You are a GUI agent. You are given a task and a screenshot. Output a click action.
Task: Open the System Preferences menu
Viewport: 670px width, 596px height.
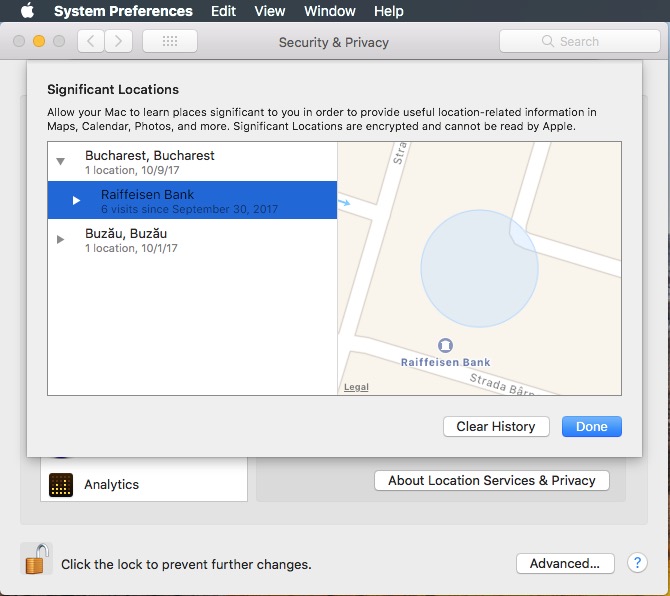(123, 11)
